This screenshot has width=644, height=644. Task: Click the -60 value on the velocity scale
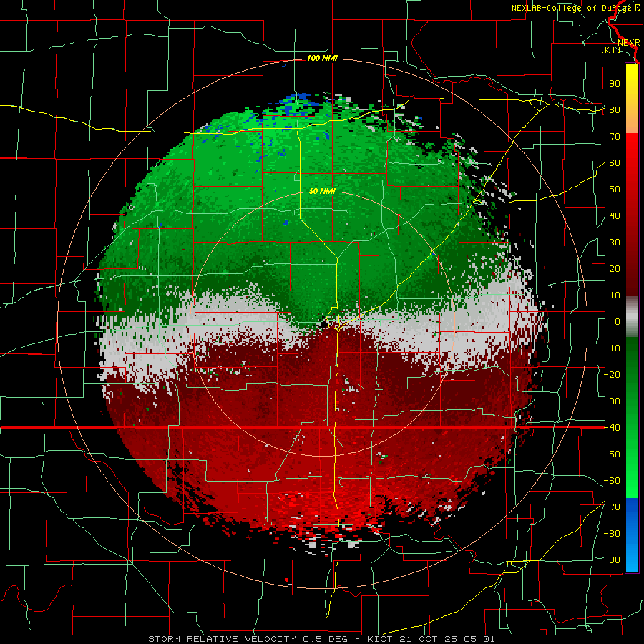point(612,481)
